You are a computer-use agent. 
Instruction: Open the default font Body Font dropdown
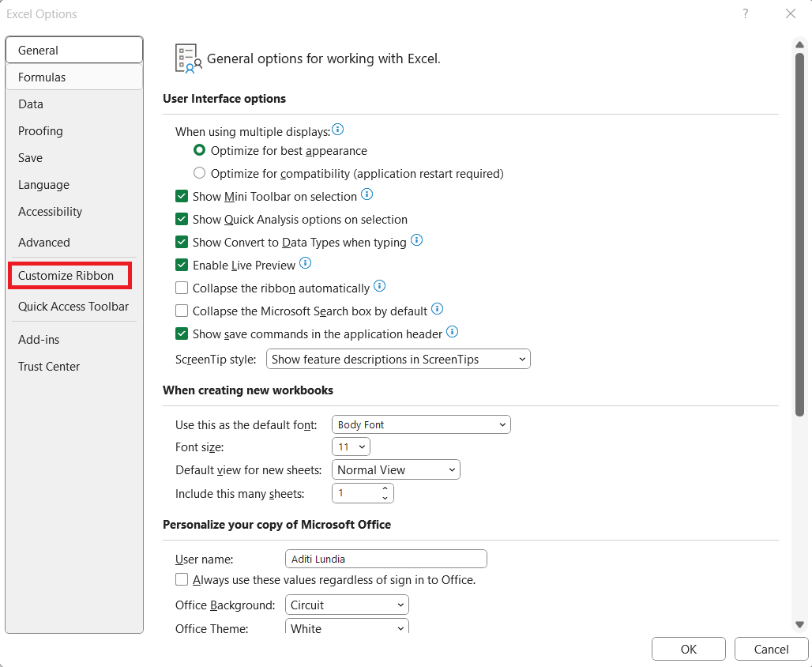pyautogui.click(x=421, y=424)
